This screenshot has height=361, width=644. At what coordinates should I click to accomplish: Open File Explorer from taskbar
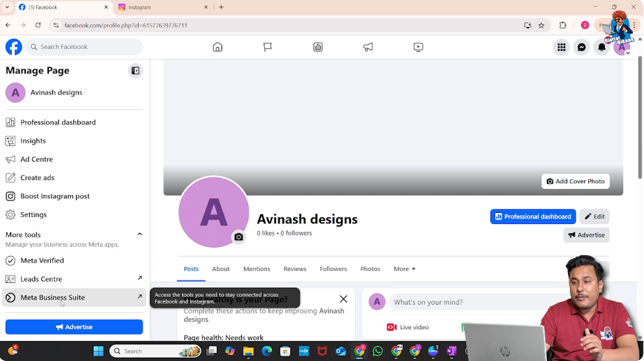point(248,351)
